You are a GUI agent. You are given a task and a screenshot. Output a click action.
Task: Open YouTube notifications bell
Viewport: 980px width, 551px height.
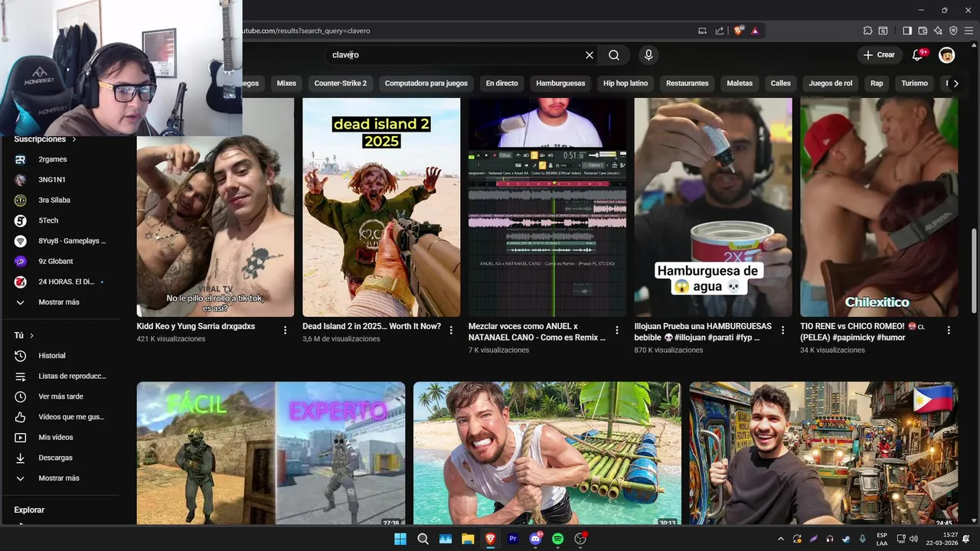click(918, 55)
